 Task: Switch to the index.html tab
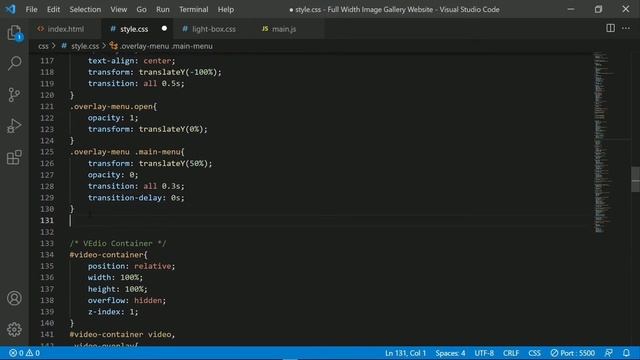click(65, 29)
